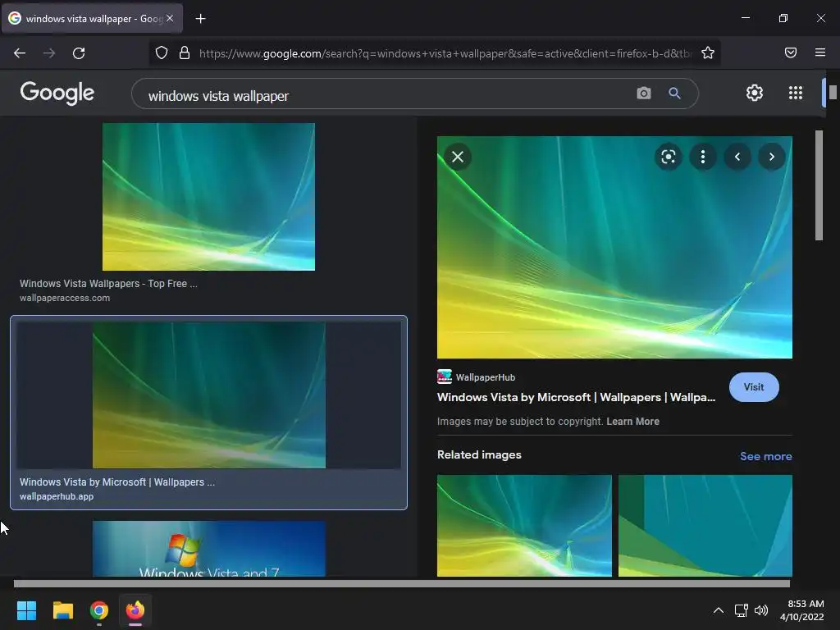Open the preview more options menu
This screenshot has height=630, width=840.
click(703, 157)
